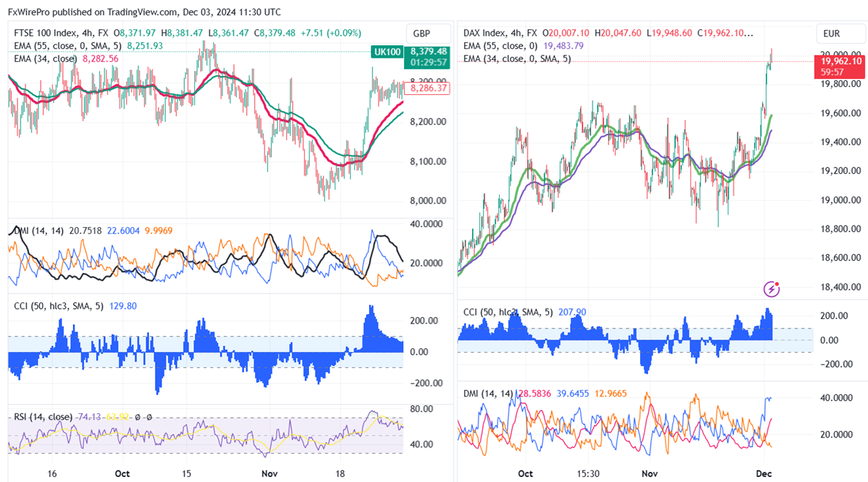Click the FTSE open value O8,371.97
Screen dimensions: 868x482
click(x=134, y=33)
